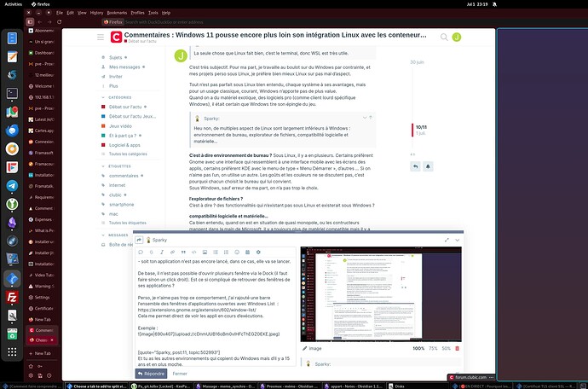Minimize the composer with the chevron
588x389 pixels.
point(457,240)
